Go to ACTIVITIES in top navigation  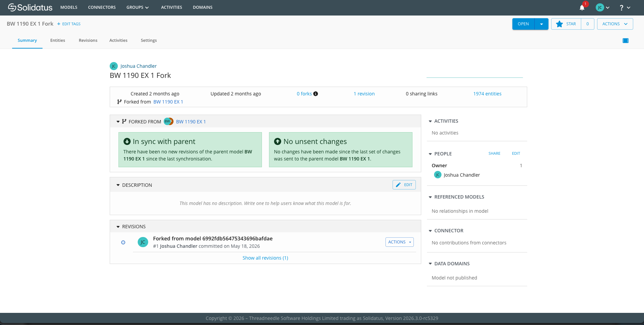pos(171,7)
